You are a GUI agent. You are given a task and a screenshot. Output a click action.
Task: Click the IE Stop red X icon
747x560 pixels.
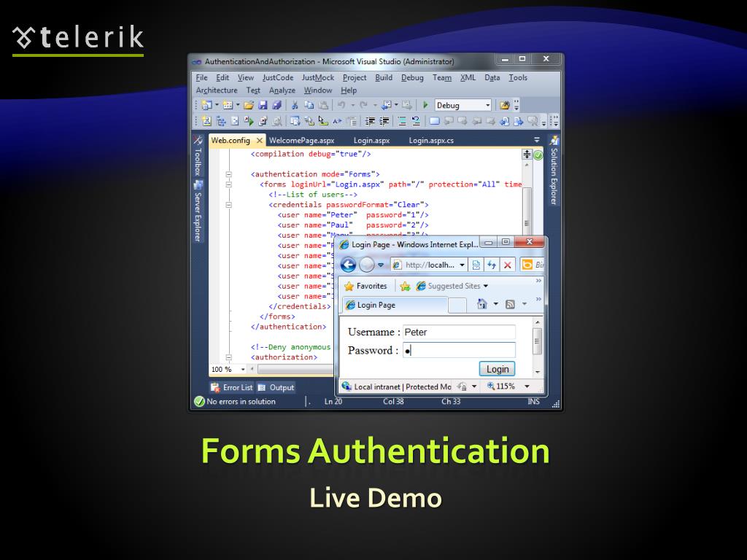coord(508,265)
